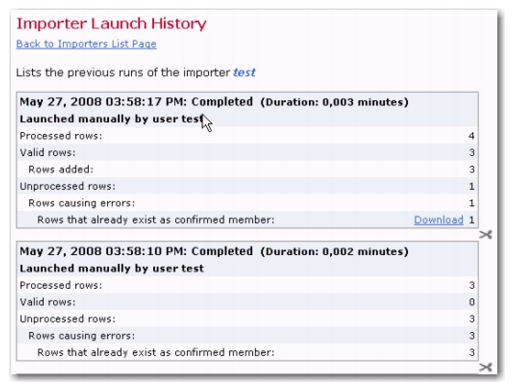
Task: Click processed rows value 4
Action: point(471,136)
